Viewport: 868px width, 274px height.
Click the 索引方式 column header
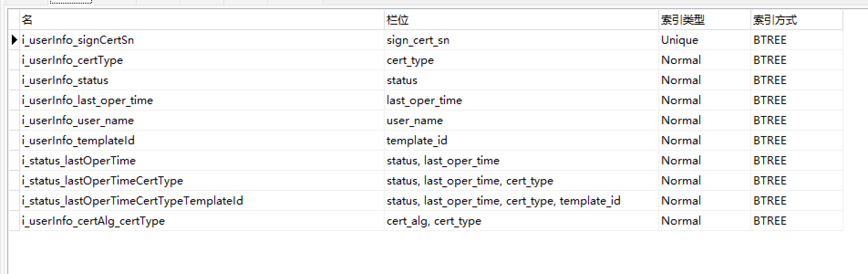pos(796,20)
